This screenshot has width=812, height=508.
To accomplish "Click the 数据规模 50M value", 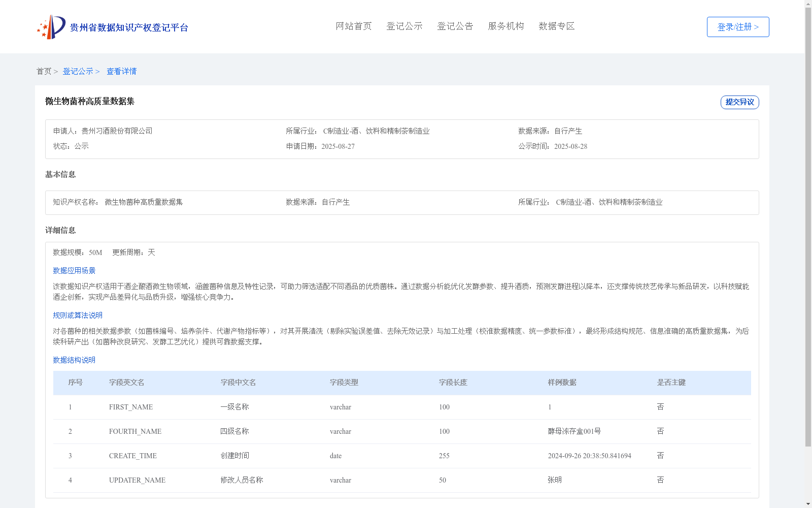I will point(95,252).
